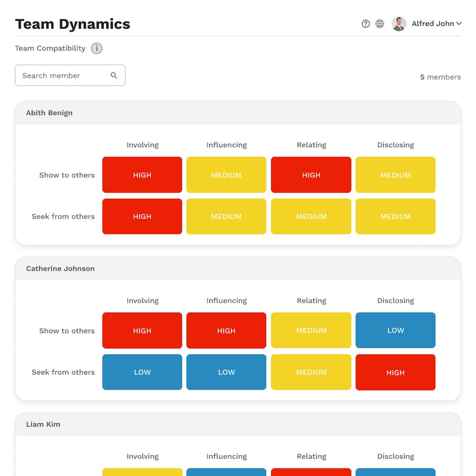Click the Team Dynamics page title
Screen dimensions: 476x476
(73, 24)
